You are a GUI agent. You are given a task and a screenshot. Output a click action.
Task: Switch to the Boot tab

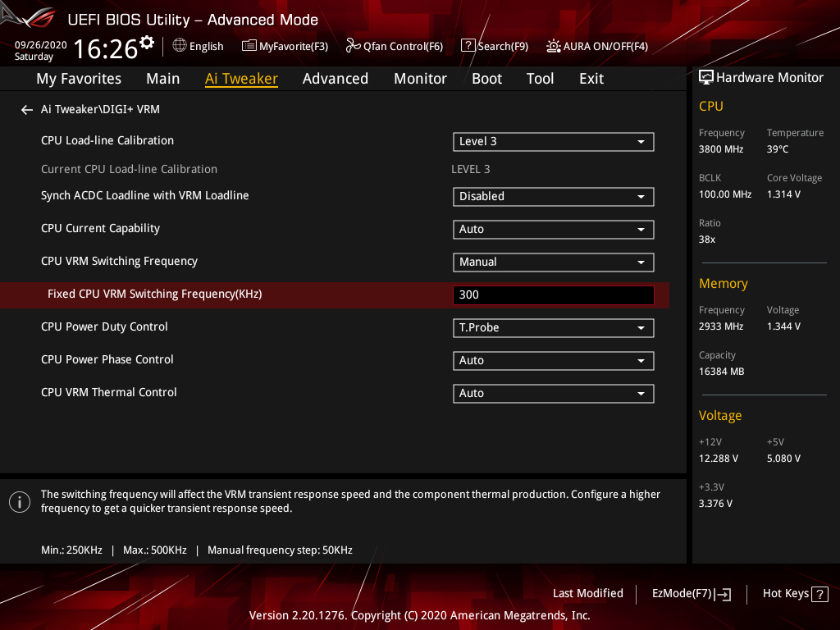[486, 79]
